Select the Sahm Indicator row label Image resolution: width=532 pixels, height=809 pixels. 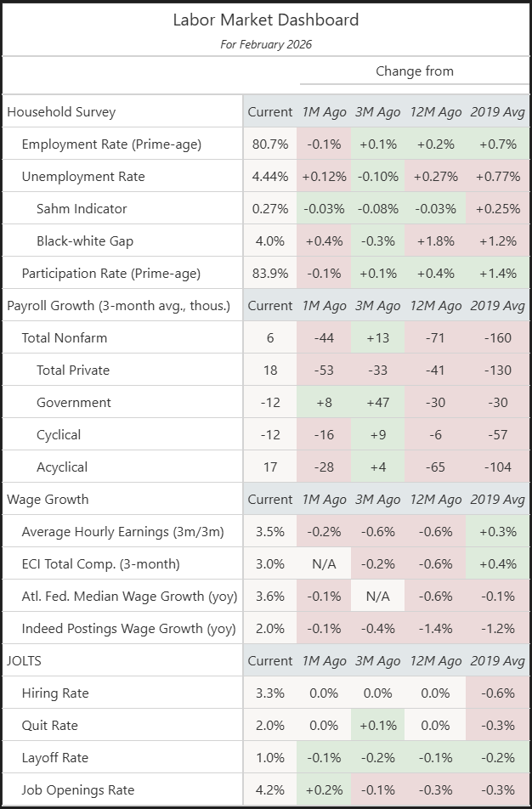point(82,209)
